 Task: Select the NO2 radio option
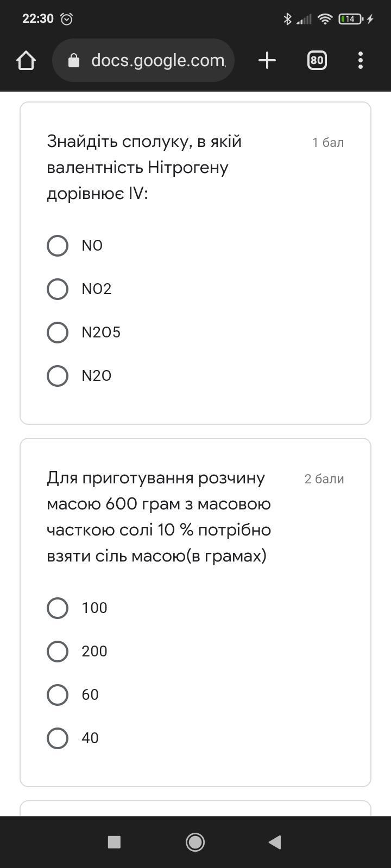tap(58, 289)
